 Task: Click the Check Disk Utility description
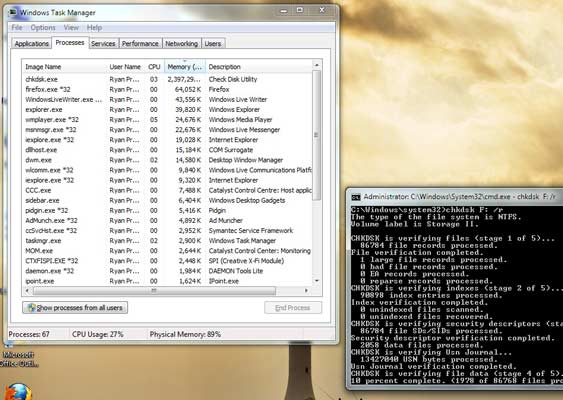(x=233, y=79)
